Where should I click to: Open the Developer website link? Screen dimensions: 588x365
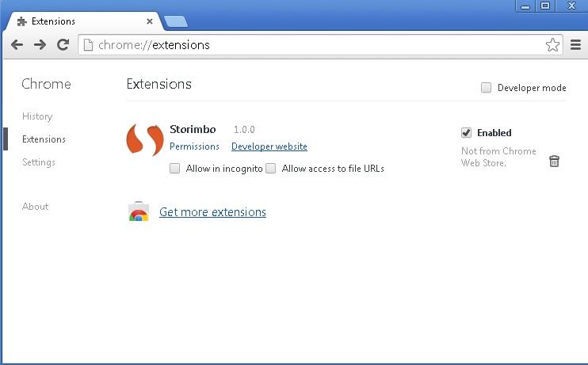click(x=269, y=146)
